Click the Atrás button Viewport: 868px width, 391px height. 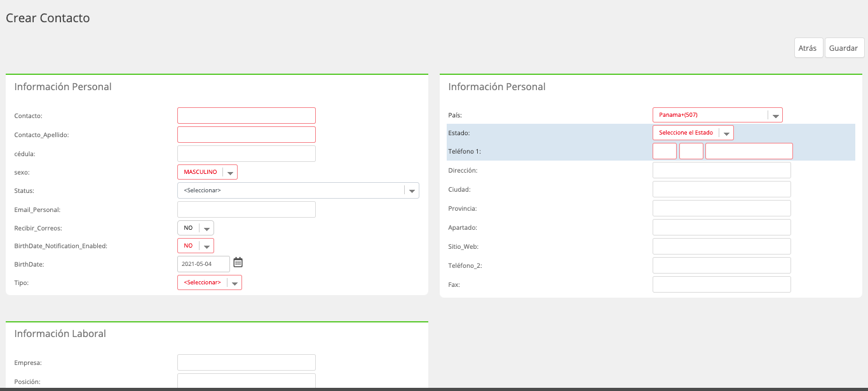(x=808, y=48)
